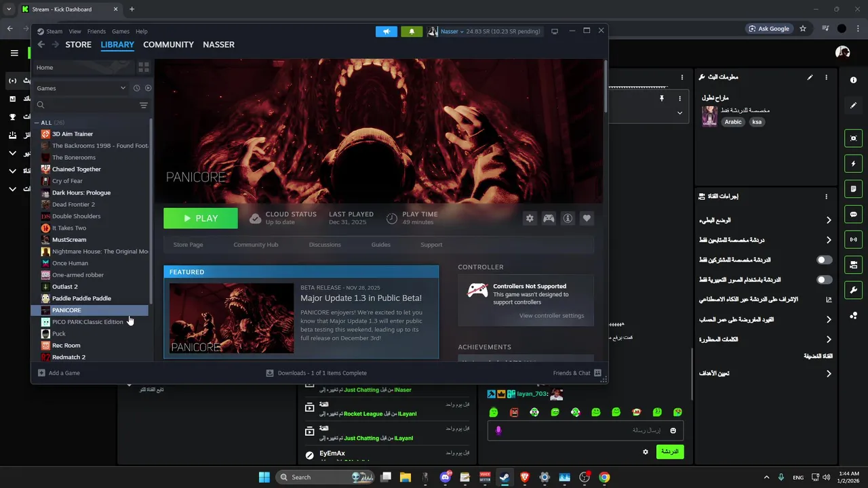
Task: Click green chat send button in Kick
Action: point(670,451)
